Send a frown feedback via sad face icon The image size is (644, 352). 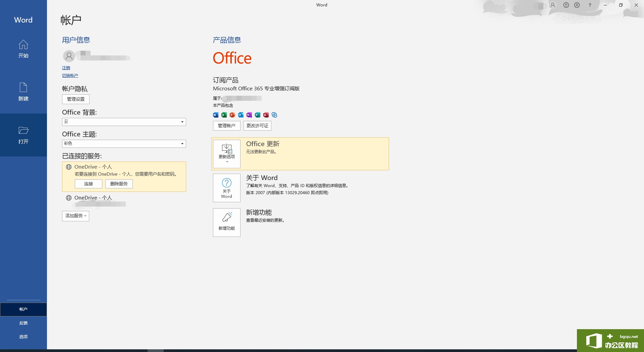tap(577, 5)
